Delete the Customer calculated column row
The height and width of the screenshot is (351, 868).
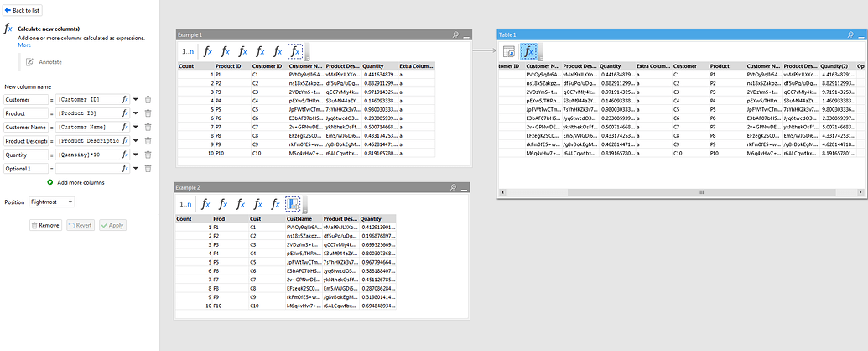(x=148, y=100)
